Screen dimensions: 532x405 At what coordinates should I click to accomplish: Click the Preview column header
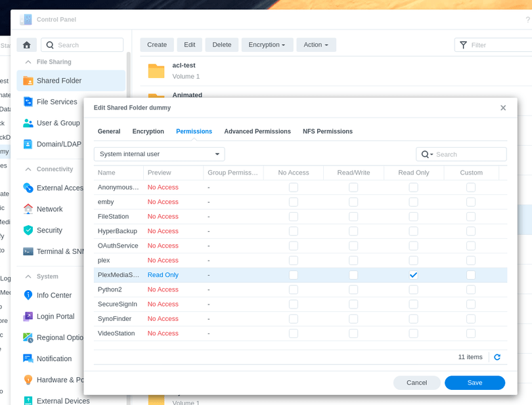click(x=173, y=173)
